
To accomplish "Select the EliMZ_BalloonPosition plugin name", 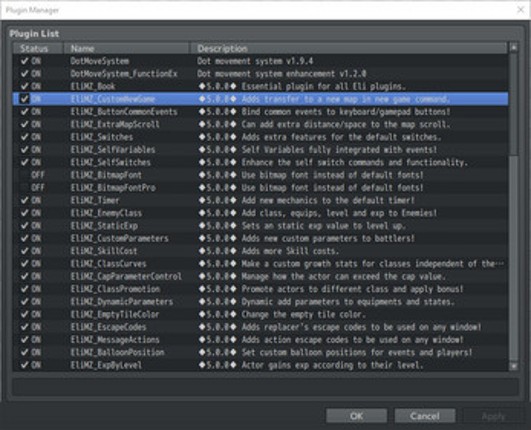I will (117, 352).
